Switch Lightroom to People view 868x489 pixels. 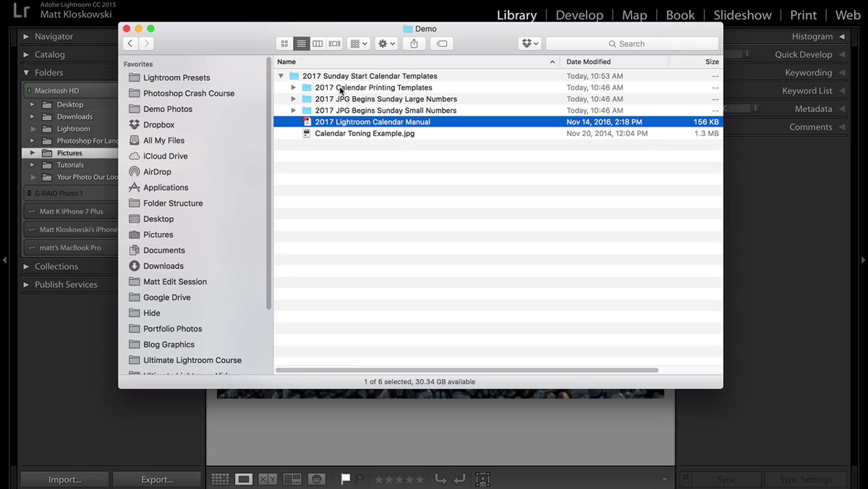(316, 479)
